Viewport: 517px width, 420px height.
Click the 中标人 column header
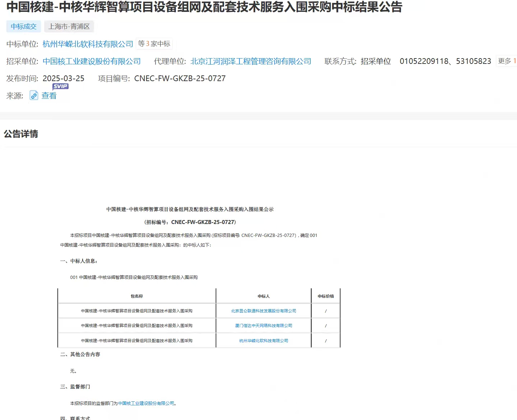click(264, 296)
